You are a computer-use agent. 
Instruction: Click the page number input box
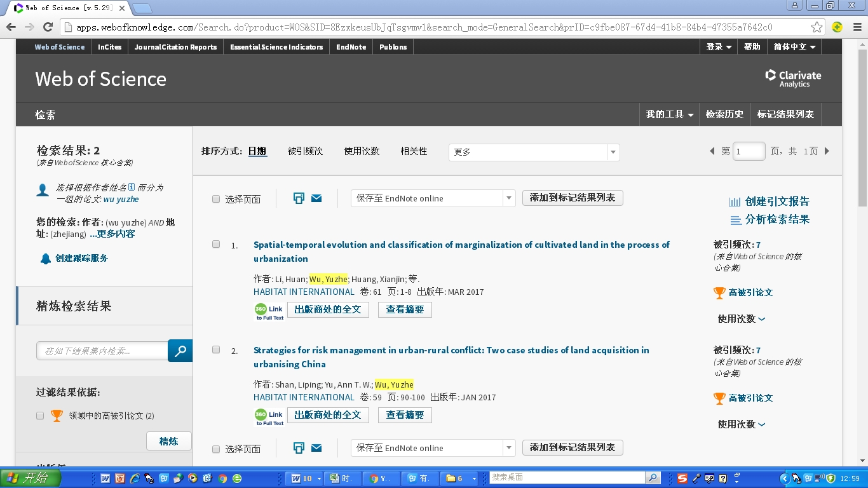749,151
